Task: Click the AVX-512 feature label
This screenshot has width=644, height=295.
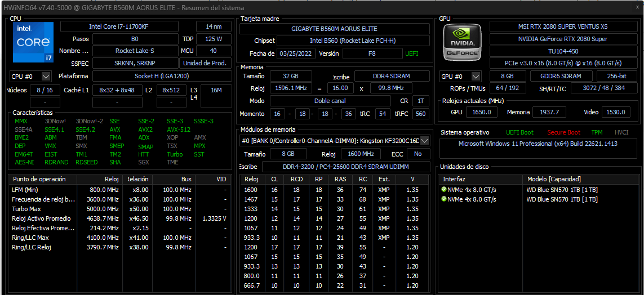Action: (x=178, y=129)
